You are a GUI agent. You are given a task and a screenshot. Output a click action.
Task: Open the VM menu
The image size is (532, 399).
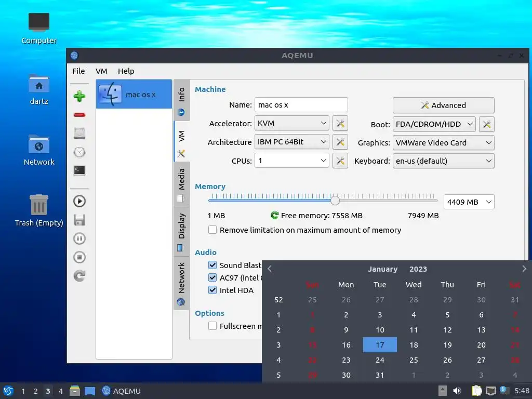[101, 71]
